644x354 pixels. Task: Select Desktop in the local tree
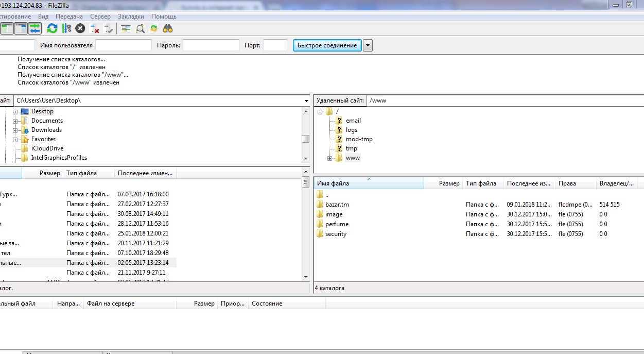(x=42, y=111)
